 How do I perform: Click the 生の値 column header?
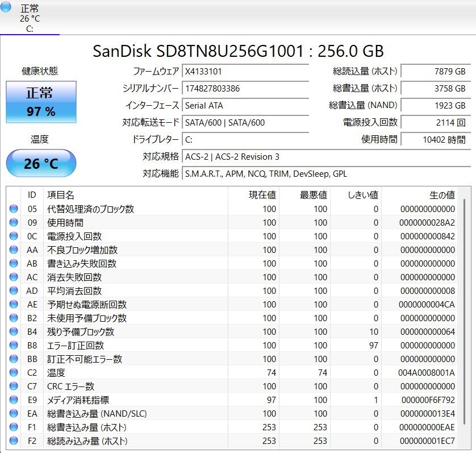(x=420, y=195)
